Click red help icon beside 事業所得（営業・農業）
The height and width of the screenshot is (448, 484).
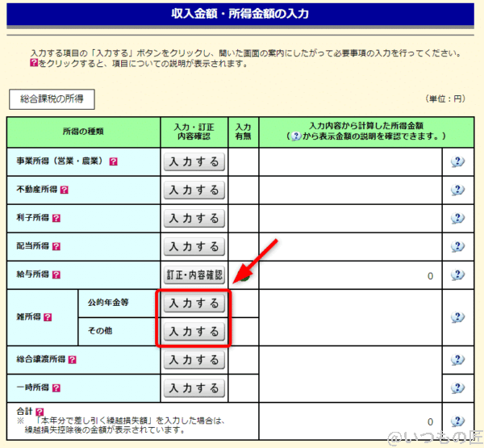114,161
